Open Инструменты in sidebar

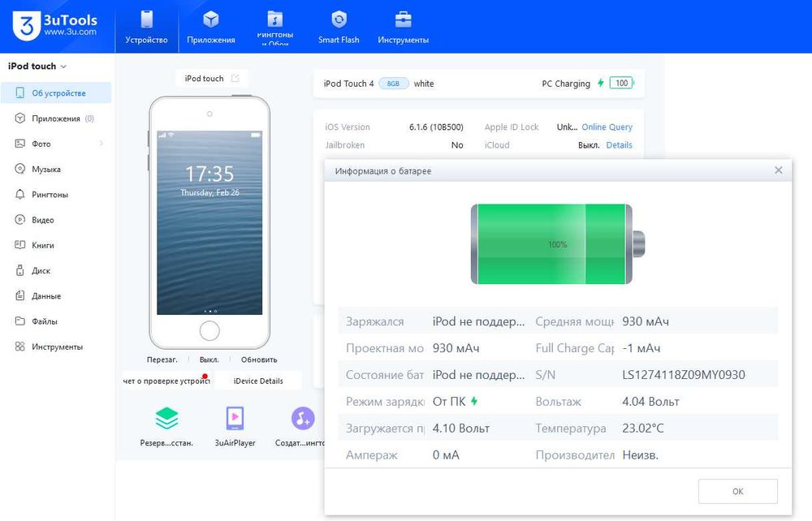[56, 347]
